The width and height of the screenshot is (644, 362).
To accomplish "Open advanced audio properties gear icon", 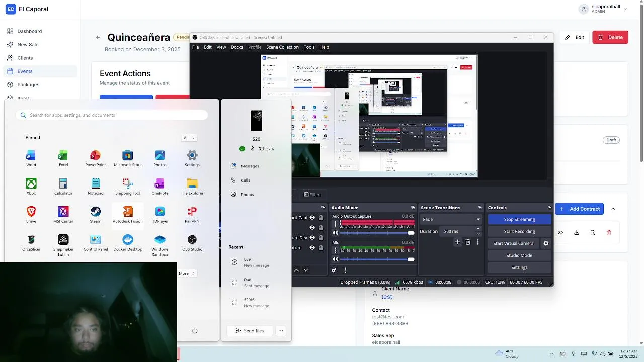I will (334, 270).
